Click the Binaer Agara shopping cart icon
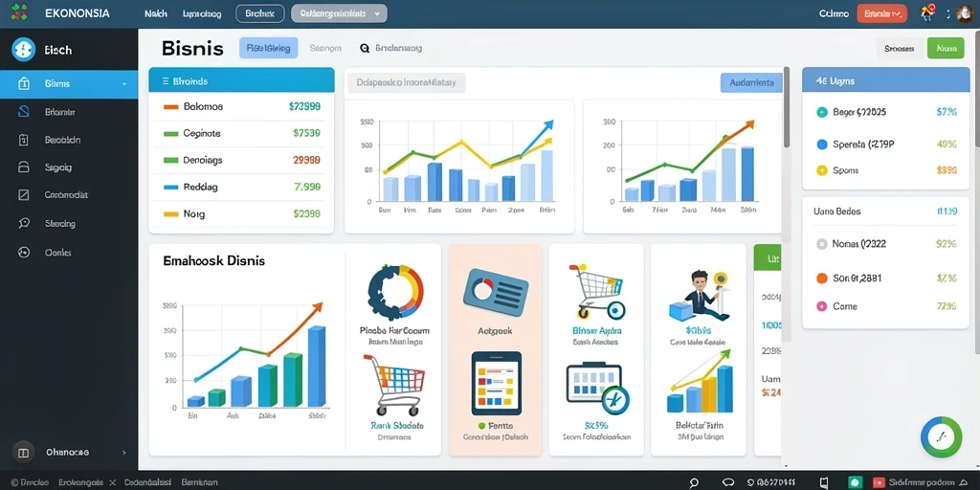 [x=597, y=291]
